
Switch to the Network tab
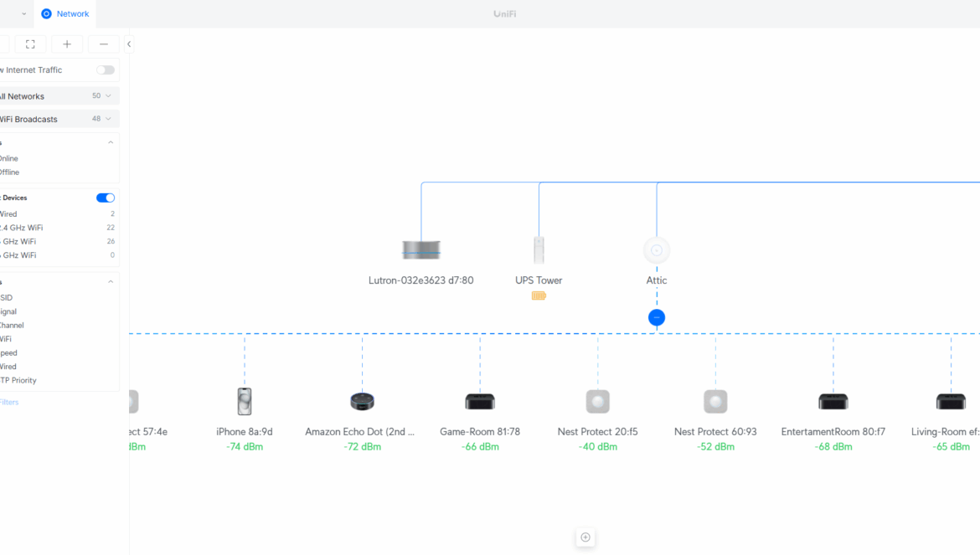click(65, 14)
